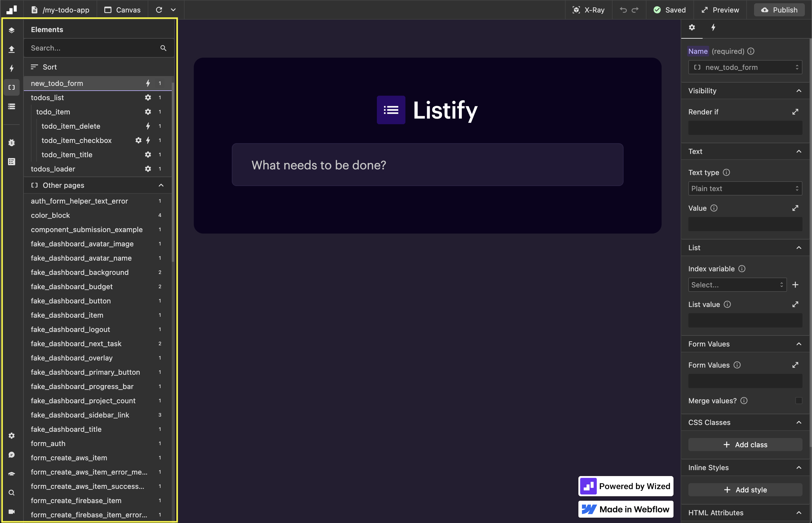Click the lightning bolt icon on todo_item_checkbox

click(148, 140)
